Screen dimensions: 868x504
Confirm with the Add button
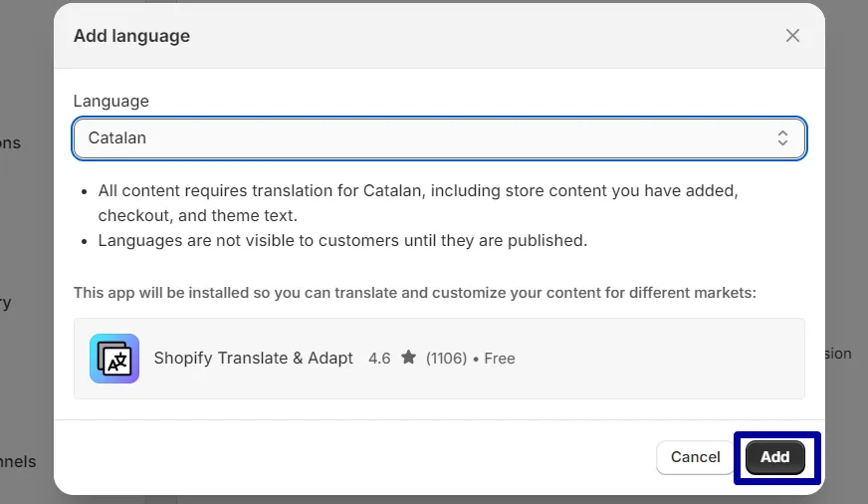tap(775, 457)
